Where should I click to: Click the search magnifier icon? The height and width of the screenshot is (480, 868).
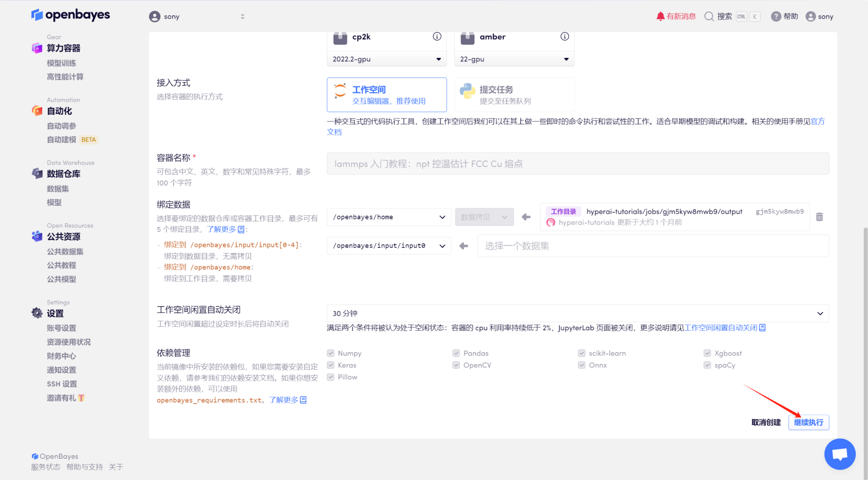coord(709,16)
